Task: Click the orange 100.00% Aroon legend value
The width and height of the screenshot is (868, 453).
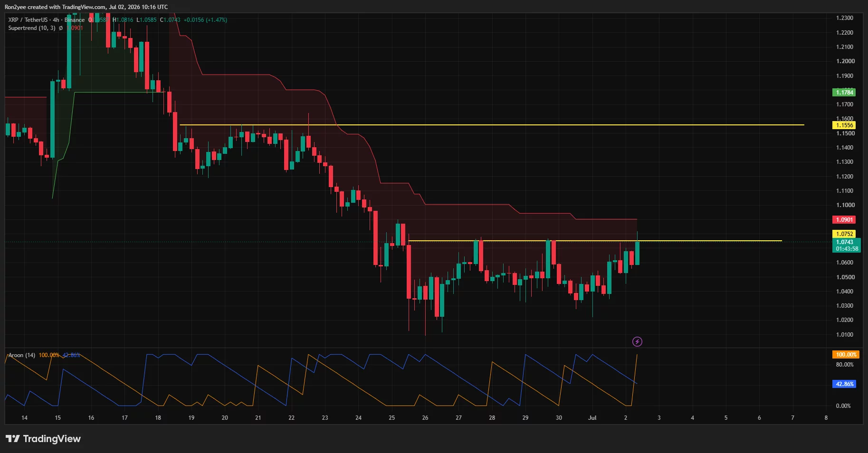Action: click(49, 355)
